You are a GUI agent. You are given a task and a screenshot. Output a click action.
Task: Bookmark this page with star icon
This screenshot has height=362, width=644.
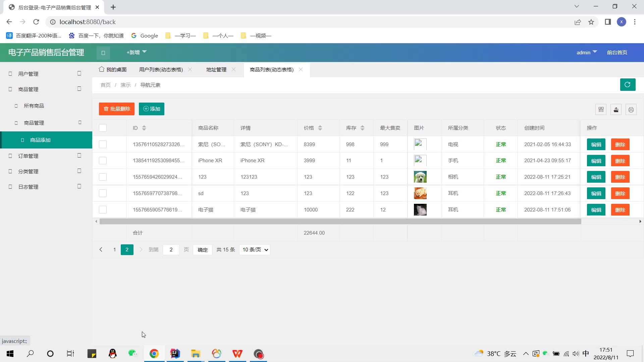(591, 22)
